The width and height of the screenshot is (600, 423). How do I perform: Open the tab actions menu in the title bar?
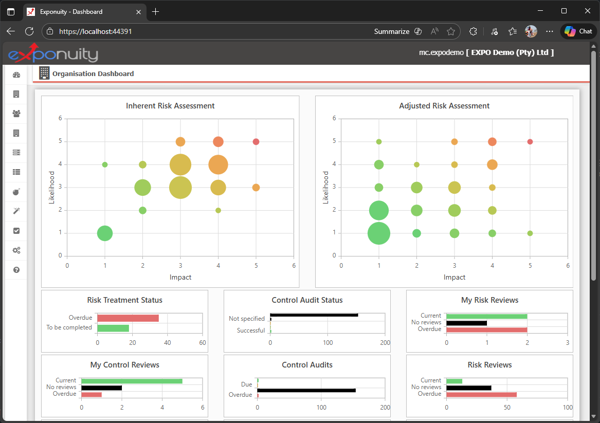pos(11,11)
